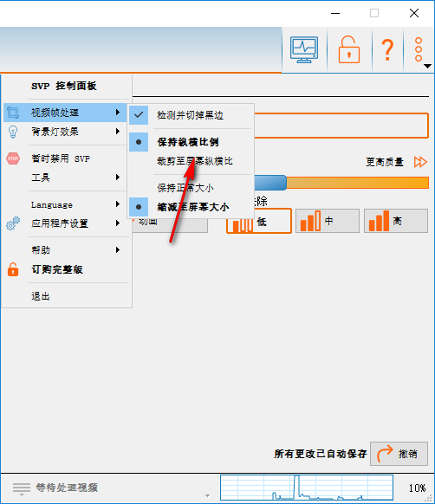Choose 订购完整版 menu item

65,269
